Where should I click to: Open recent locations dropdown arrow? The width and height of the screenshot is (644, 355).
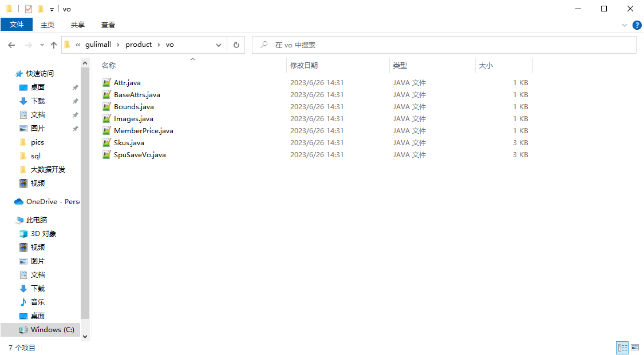click(x=42, y=45)
